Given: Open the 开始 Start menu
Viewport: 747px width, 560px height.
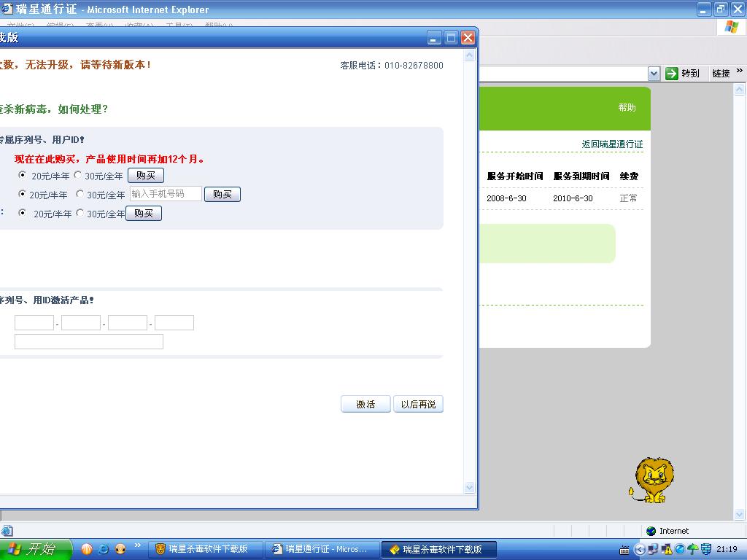Looking at the screenshot, I should [35, 549].
